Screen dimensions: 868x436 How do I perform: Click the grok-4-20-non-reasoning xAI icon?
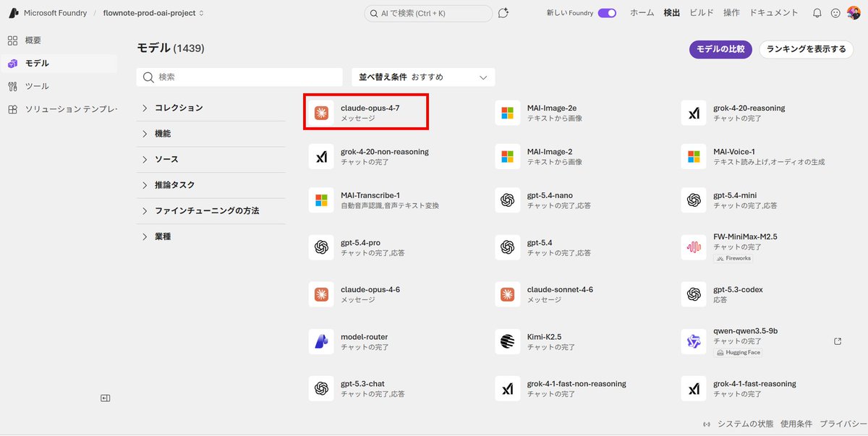pyautogui.click(x=321, y=156)
